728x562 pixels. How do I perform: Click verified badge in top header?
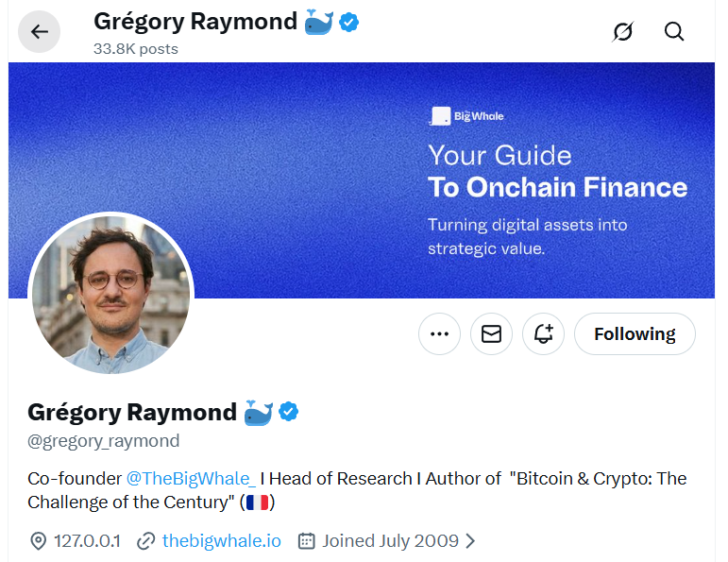[x=348, y=21]
